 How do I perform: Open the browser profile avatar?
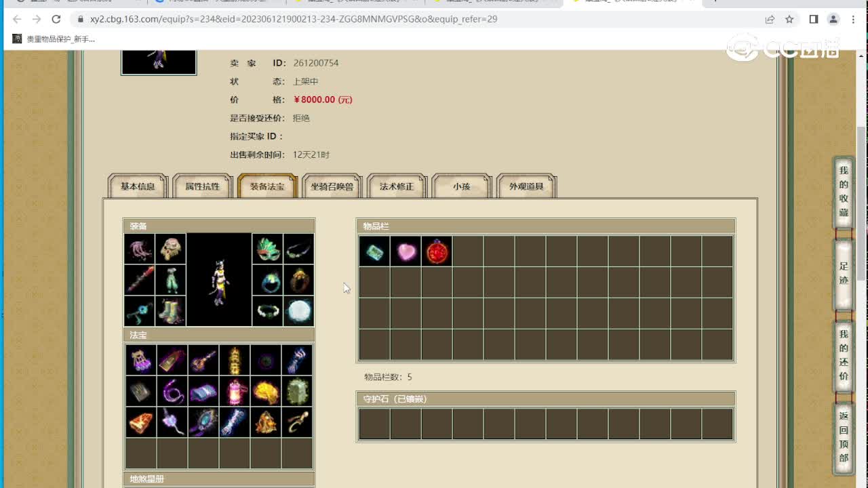click(x=833, y=19)
